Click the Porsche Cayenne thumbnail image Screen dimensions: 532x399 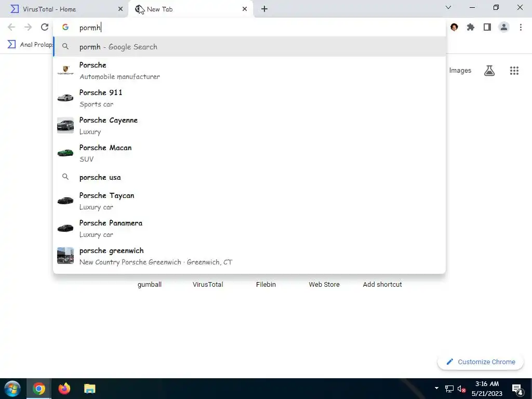(65, 126)
